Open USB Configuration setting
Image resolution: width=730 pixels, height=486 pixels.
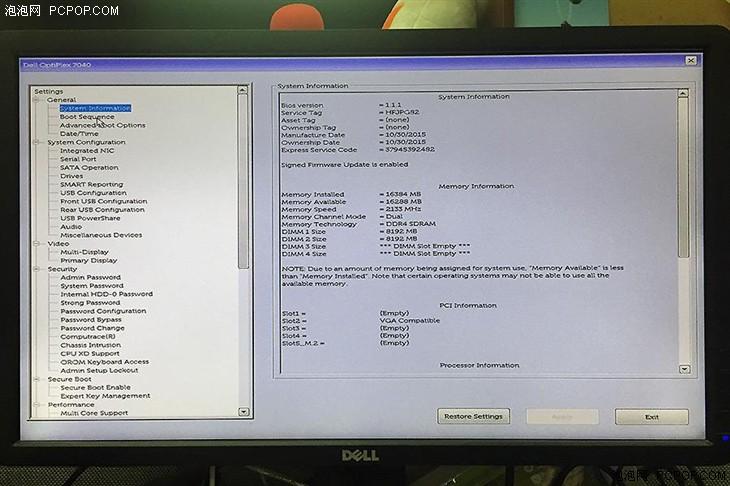pyautogui.click(x=93, y=193)
